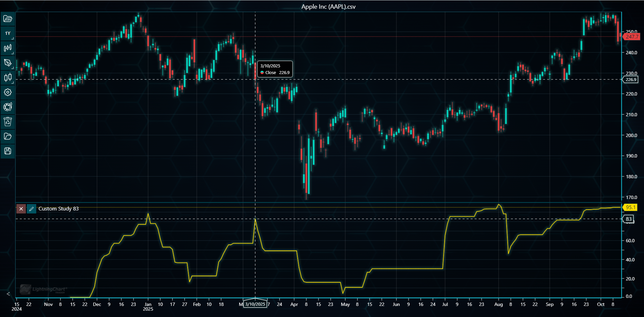This screenshot has width=644, height=317.
Task: Open the candlestick chart type menu
Action: tap(8, 48)
